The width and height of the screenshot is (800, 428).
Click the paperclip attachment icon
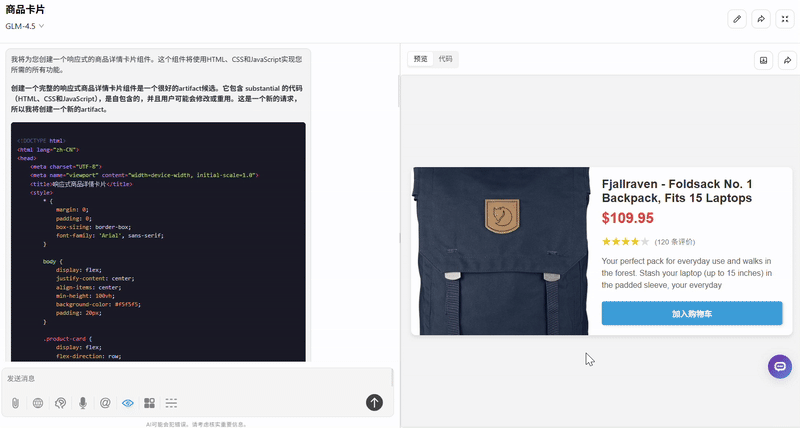coord(15,403)
